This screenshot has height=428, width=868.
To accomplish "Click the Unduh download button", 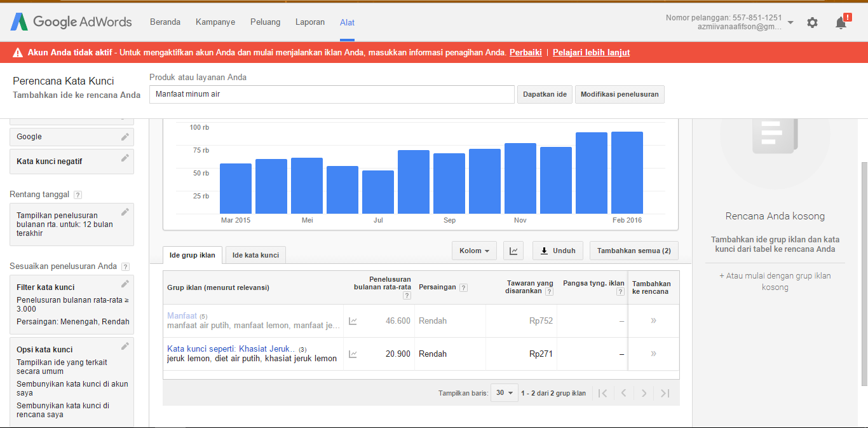I will click(558, 251).
